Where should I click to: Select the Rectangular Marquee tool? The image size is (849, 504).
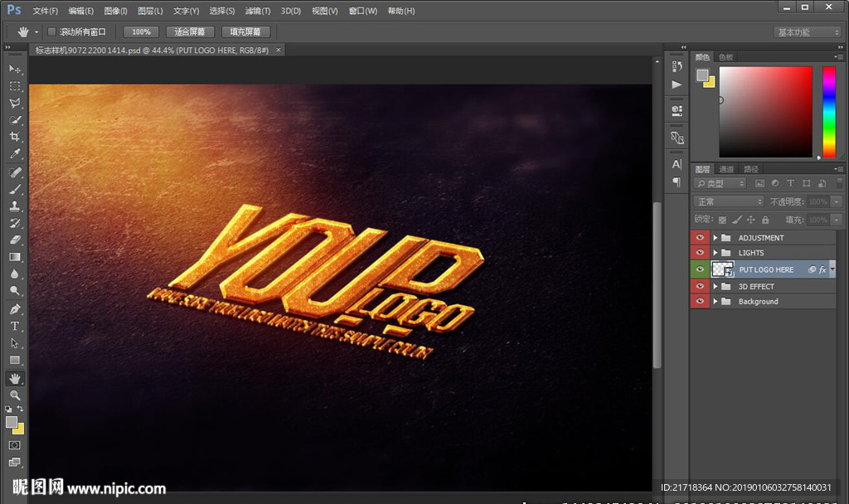pyautogui.click(x=15, y=86)
